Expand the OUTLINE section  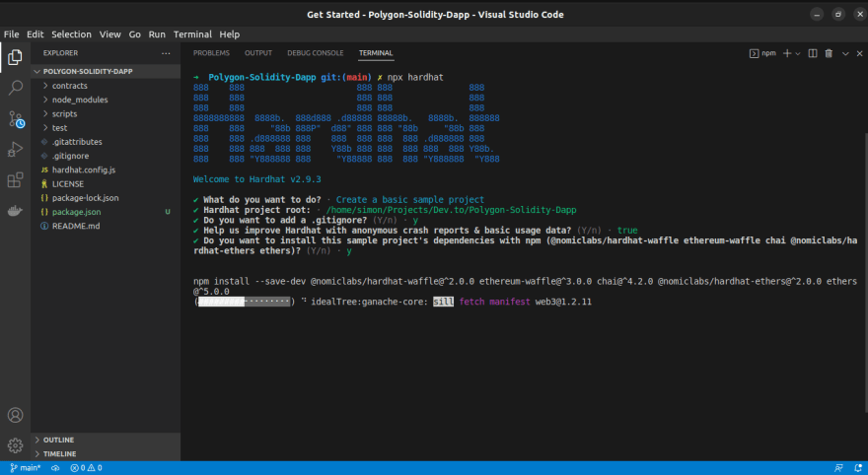[x=59, y=440]
